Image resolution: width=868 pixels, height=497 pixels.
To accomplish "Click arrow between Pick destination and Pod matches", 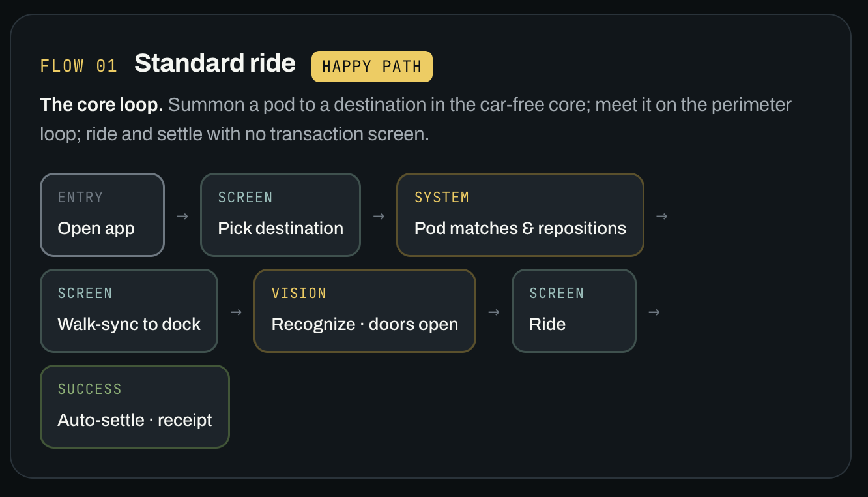I will [x=379, y=216].
